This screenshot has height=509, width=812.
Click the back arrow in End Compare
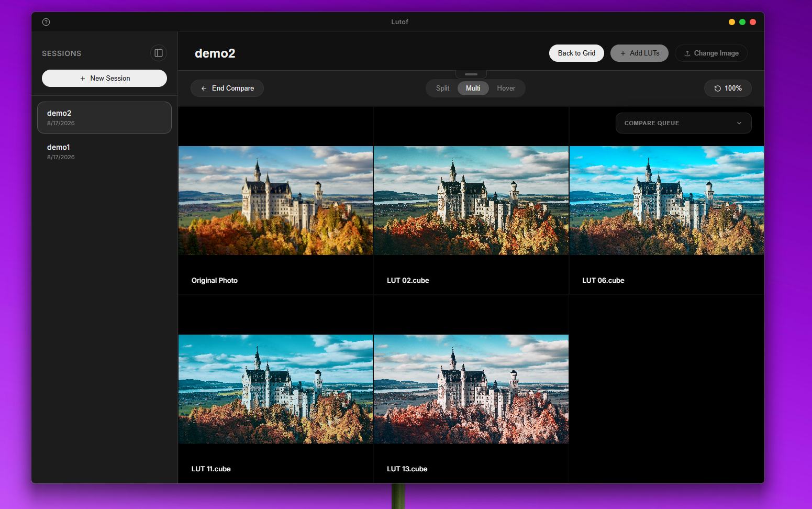(204, 88)
